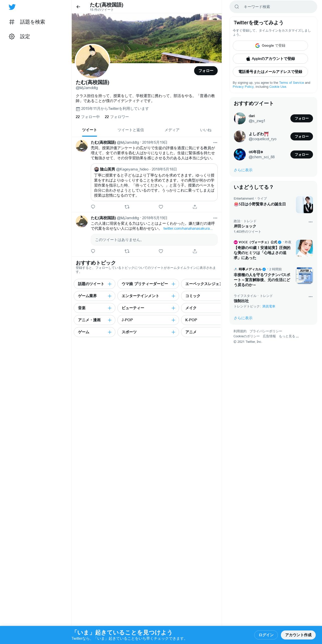Open 話題を検索 explore hashtag icon
Image resolution: width=322 pixels, height=644 pixels.
(12, 22)
